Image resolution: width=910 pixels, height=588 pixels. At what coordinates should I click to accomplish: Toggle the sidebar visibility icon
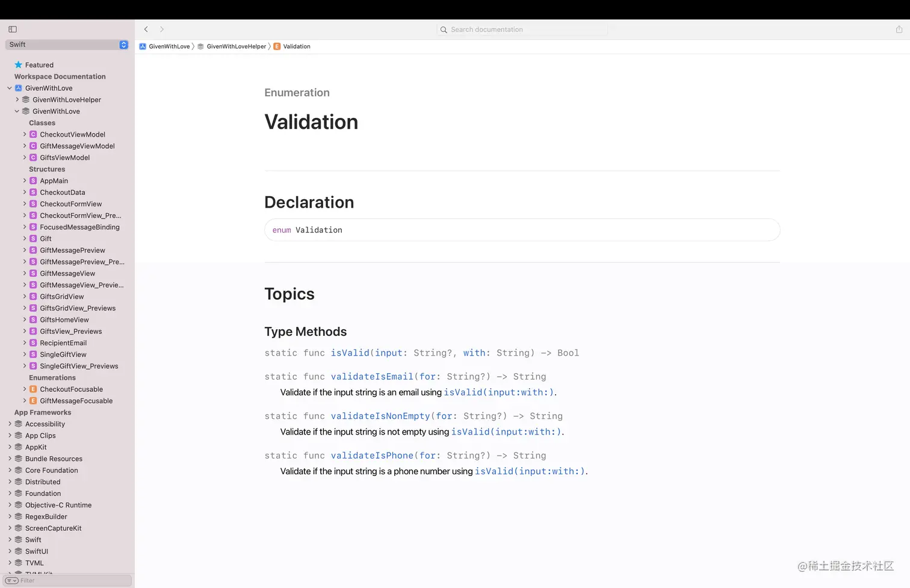pyautogui.click(x=13, y=29)
